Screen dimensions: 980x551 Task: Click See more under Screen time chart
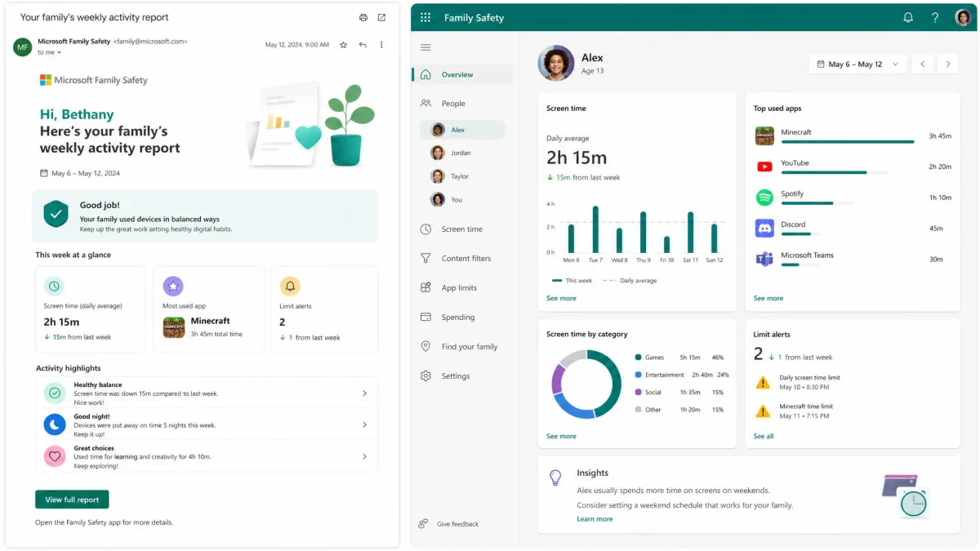[561, 298]
